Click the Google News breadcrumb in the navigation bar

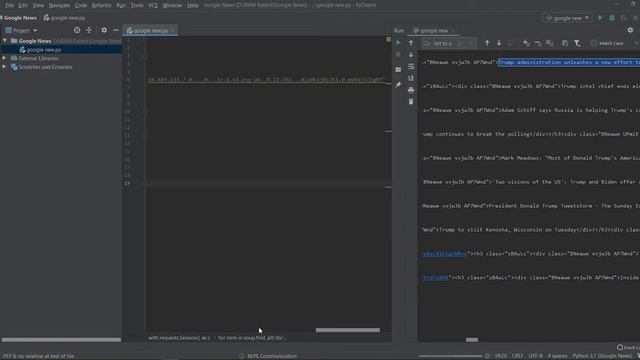pyautogui.click(x=20, y=18)
